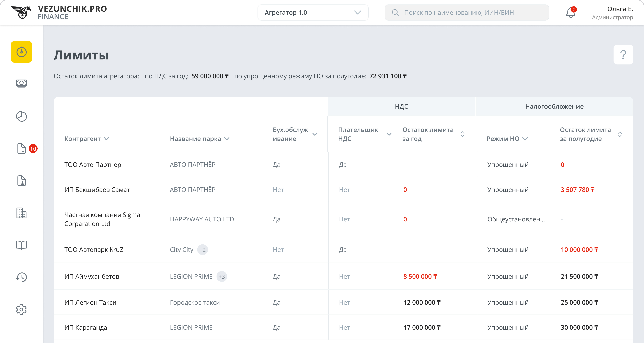The height and width of the screenshot is (343, 644).
Task: Open Название парка column filter
Action: pos(227,139)
